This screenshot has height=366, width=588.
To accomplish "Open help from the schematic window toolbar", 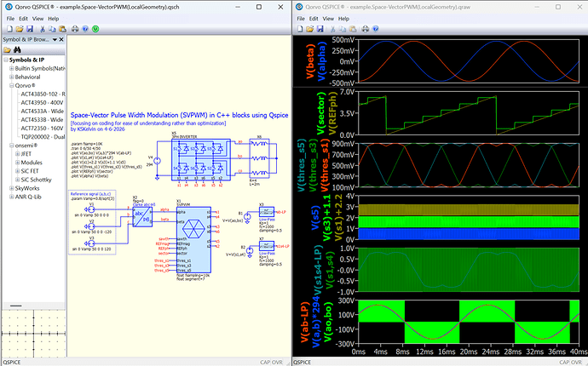I will [x=85, y=29].
